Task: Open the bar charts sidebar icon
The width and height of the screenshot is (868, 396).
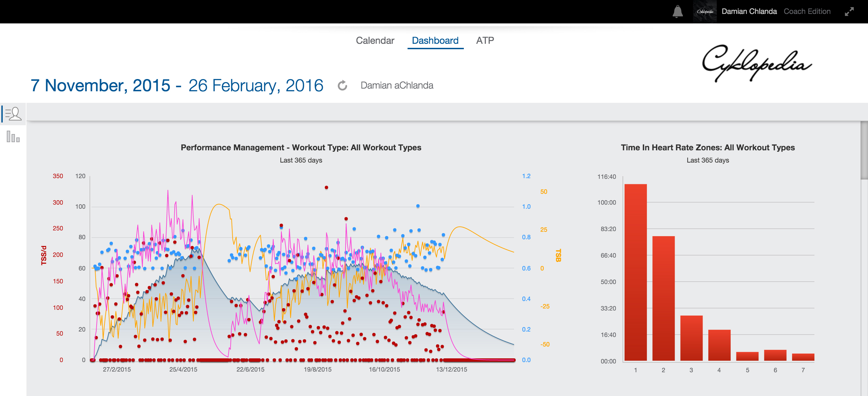Action: (x=13, y=137)
